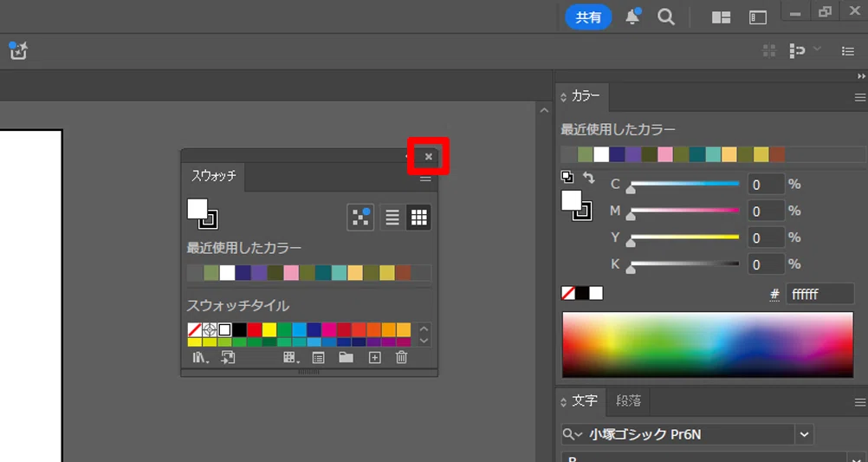868x462 pixels.
Task: Pick a color from the CMYK spectrum bar
Action: (708, 345)
